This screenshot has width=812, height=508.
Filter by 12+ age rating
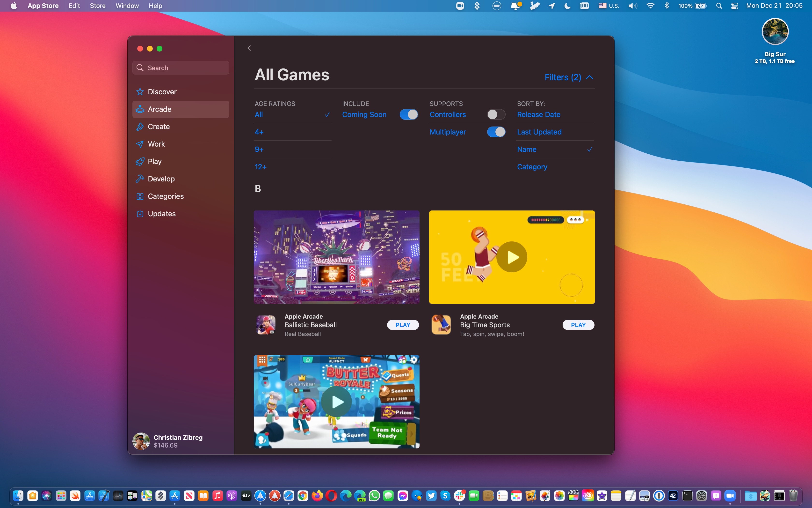[x=293, y=167]
